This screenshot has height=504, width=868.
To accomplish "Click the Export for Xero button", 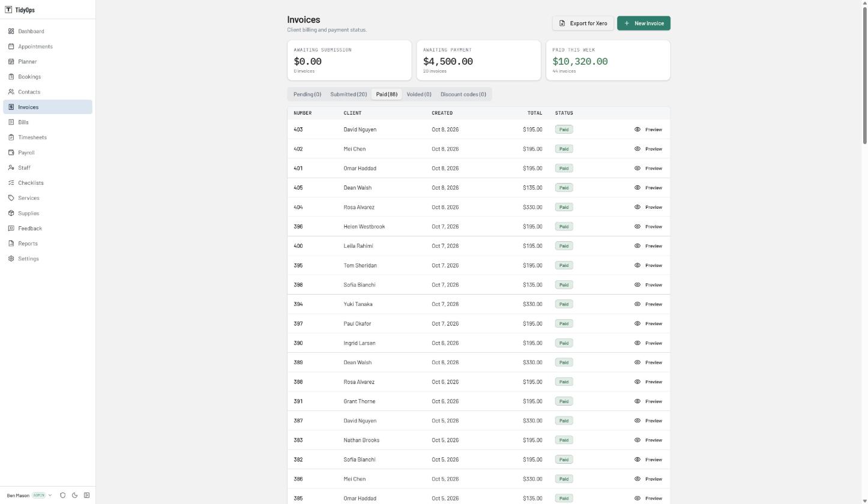I will click(583, 23).
